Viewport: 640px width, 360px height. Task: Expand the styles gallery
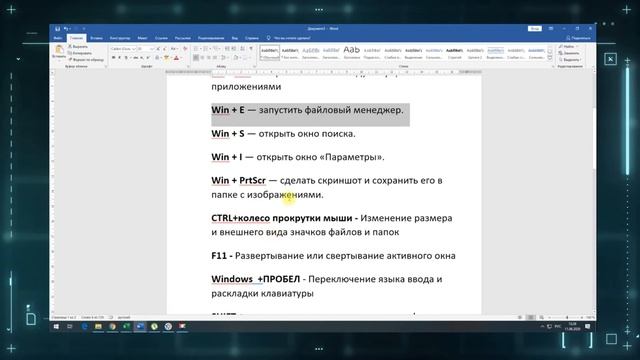coord(549,58)
